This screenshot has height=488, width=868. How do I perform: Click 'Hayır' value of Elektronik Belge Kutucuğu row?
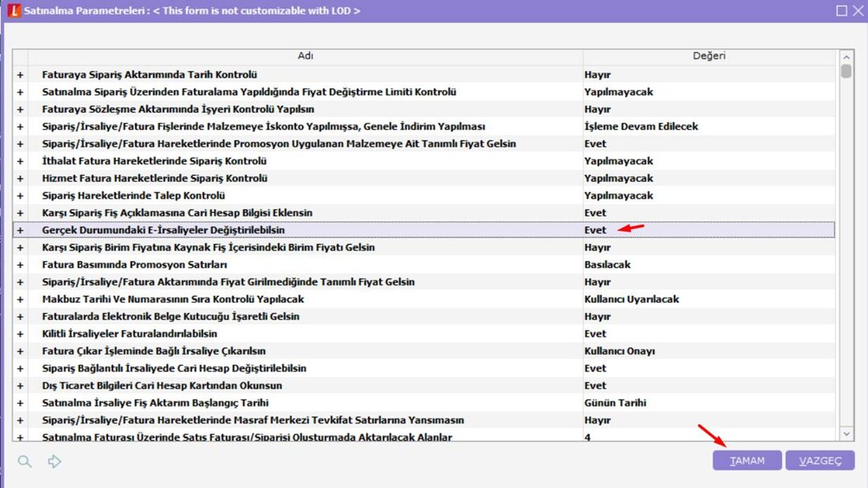click(597, 316)
